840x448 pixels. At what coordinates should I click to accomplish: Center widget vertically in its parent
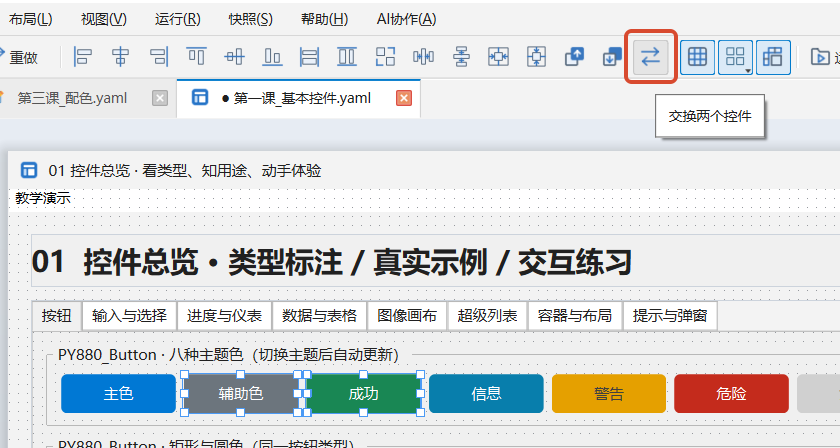point(536,56)
